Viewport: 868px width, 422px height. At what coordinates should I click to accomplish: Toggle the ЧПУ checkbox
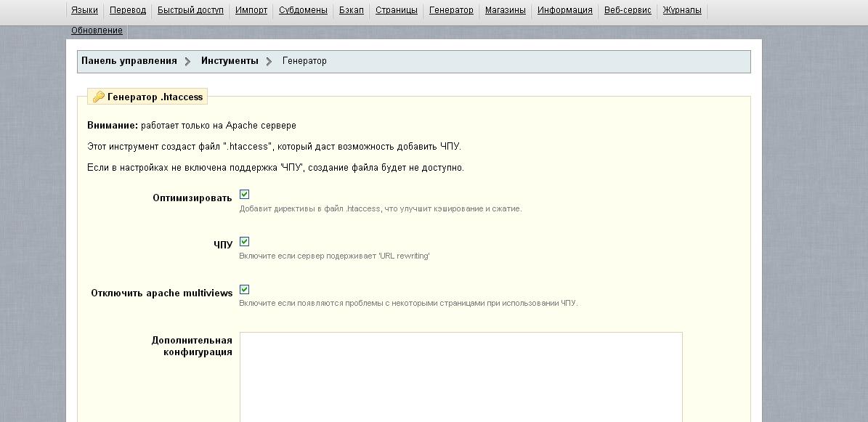(x=244, y=241)
